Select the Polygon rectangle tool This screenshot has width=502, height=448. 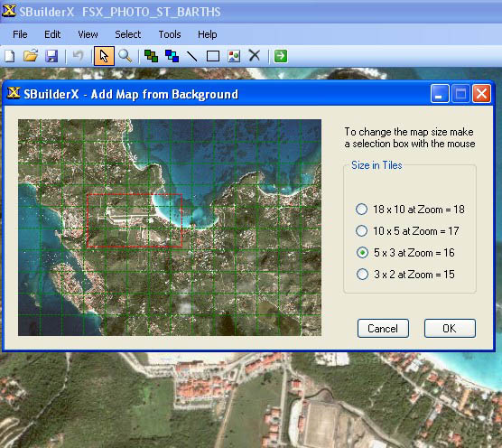point(213,56)
